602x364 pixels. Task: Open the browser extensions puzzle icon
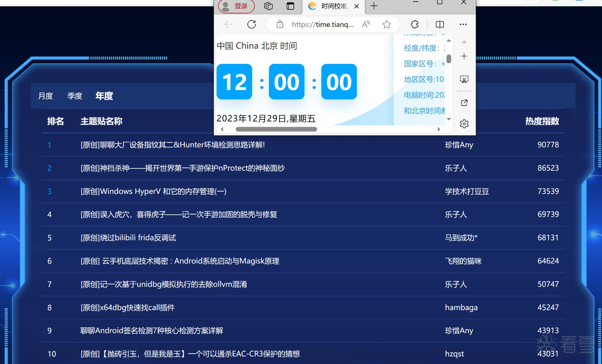pos(415,24)
